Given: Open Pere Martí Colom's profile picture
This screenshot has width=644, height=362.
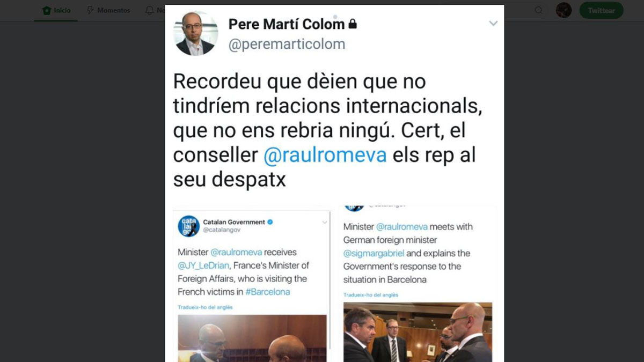Looking at the screenshot, I should tap(195, 33).
